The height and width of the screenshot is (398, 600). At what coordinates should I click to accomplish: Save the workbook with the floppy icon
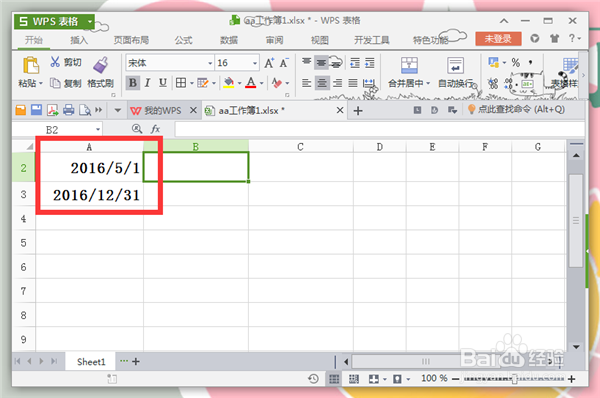36,110
